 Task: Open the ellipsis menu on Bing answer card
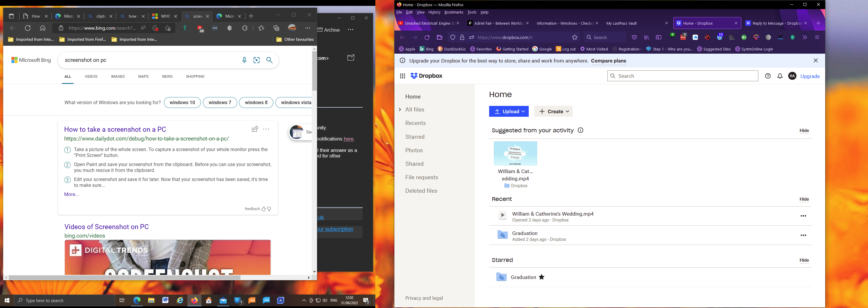(266, 129)
